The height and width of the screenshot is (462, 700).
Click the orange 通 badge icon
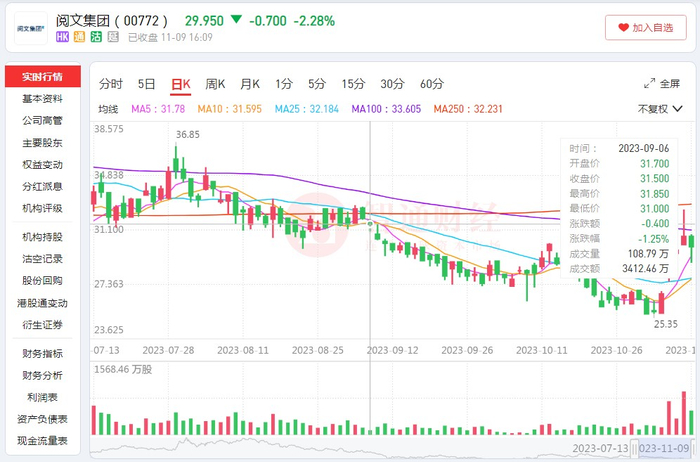click(x=81, y=37)
